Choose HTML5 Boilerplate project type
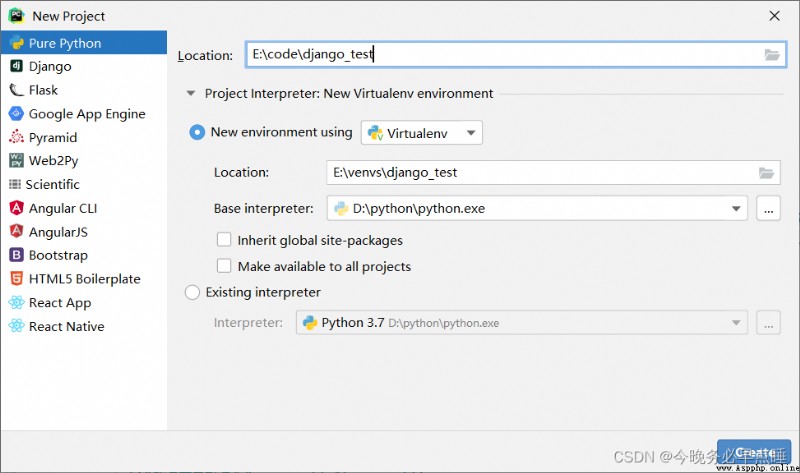The image size is (800, 473). tap(84, 279)
